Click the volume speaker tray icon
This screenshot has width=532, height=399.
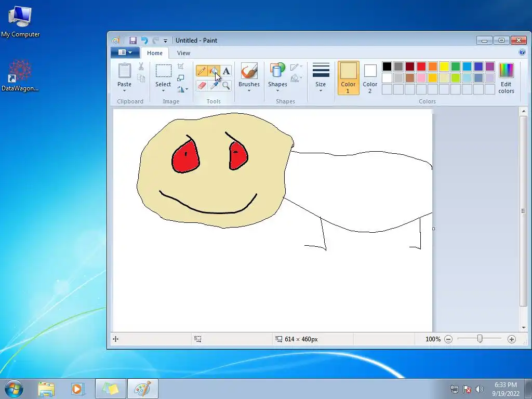click(x=480, y=389)
